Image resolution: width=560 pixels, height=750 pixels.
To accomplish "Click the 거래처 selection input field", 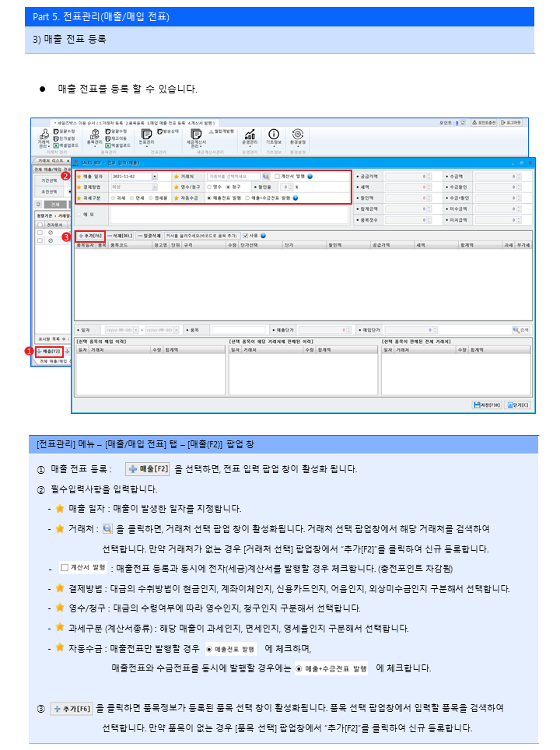I will (x=233, y=177).
